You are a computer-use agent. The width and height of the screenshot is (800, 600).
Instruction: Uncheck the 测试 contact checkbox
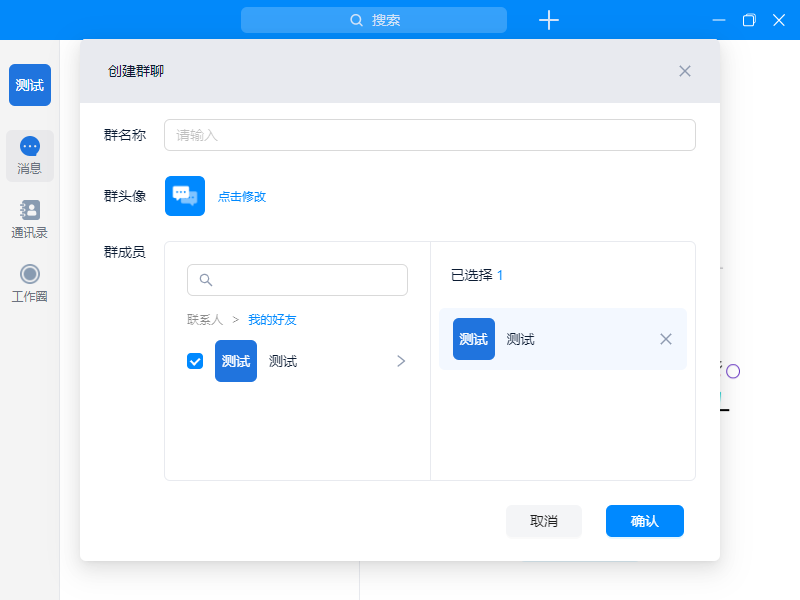[x=195, y=361]
